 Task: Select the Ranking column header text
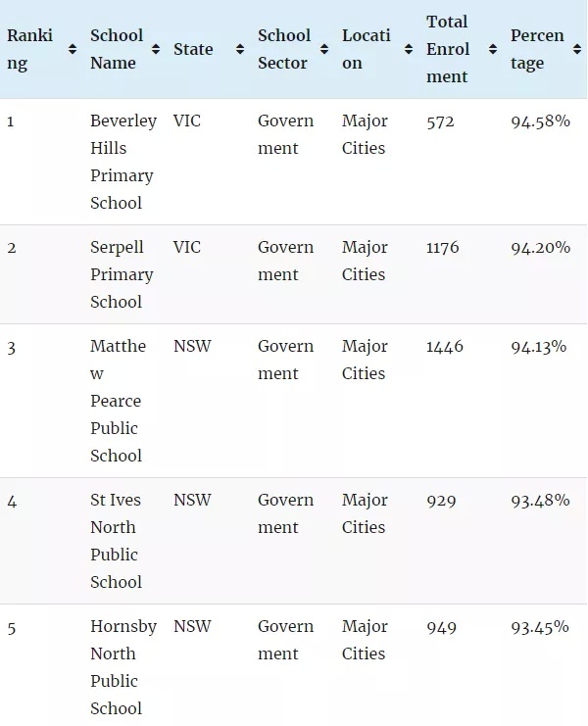point(29,49)
